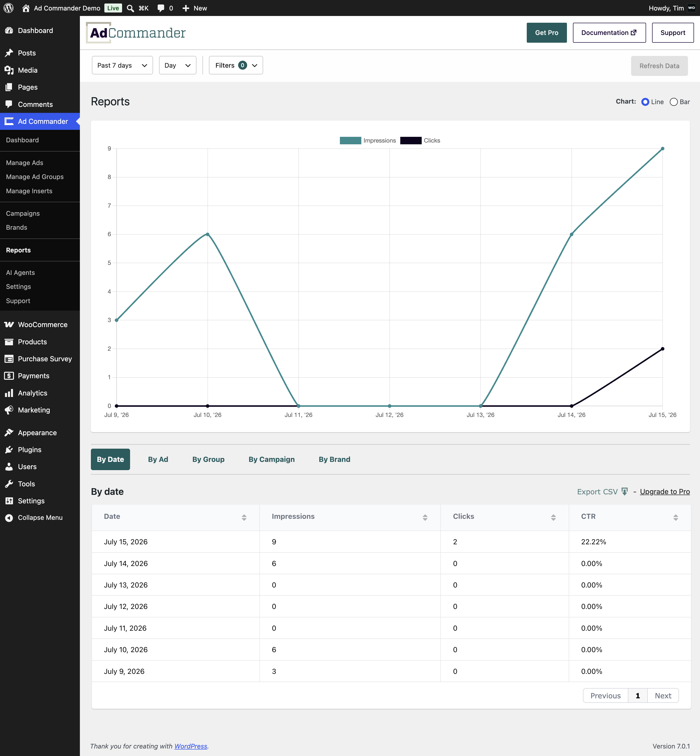The height and width of the screenshot is (756, 700).
Task: Follow the Upgrade to Pro link
Action: coord(665,492)
